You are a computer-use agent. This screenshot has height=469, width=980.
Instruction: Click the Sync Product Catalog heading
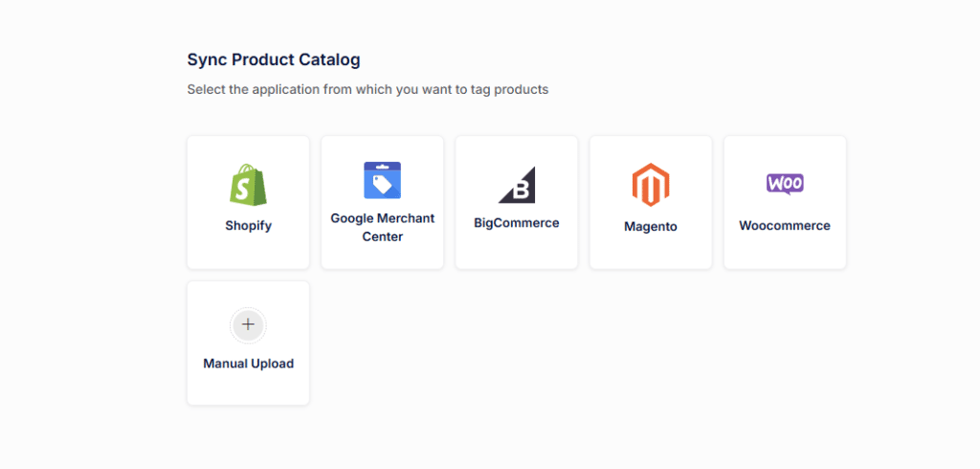(274, 59)
